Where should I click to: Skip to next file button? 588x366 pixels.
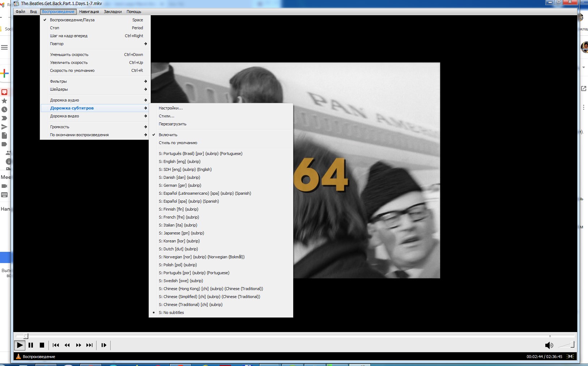point(89,345)
